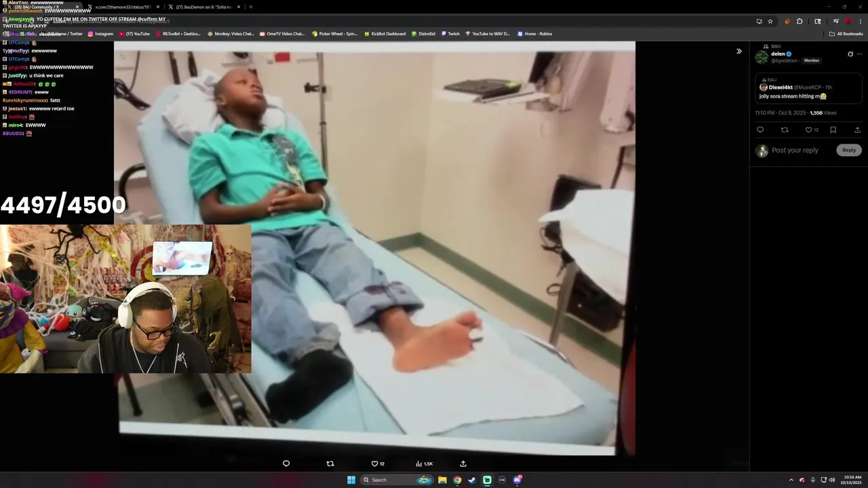This screenshot has height=488, width=868.
Task: Open the delen profile name link
Action: click(778, 54)
